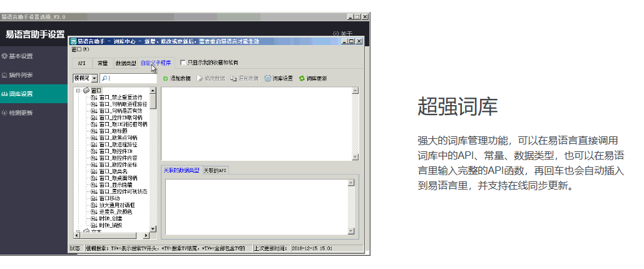
Task: Click the item icon of 进度条_改颜色
Action: coord(94,212)
